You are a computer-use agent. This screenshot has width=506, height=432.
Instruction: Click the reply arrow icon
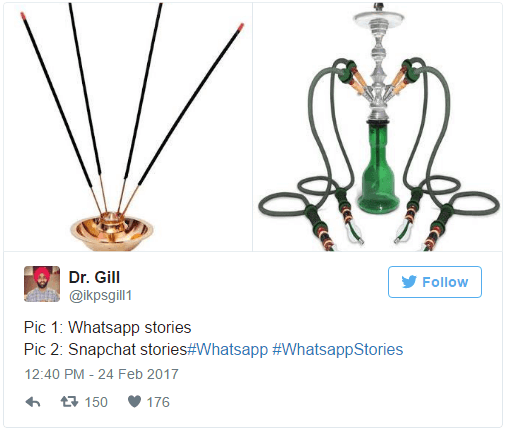pos(33,402)
